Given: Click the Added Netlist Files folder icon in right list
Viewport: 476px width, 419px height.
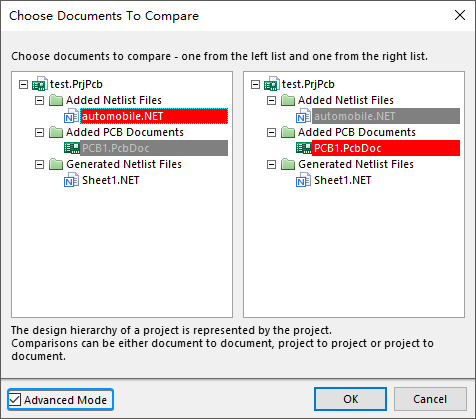Looking at the screenshot, I should [288, 100].
